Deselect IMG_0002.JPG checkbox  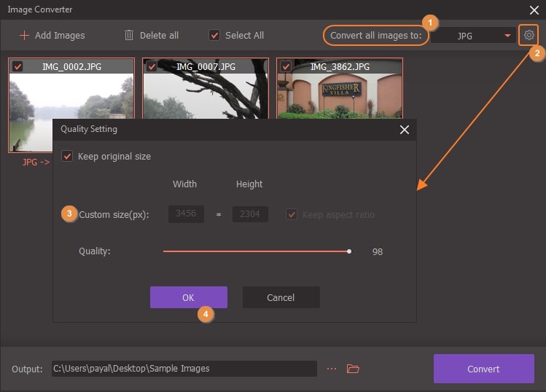pos(17,66)
